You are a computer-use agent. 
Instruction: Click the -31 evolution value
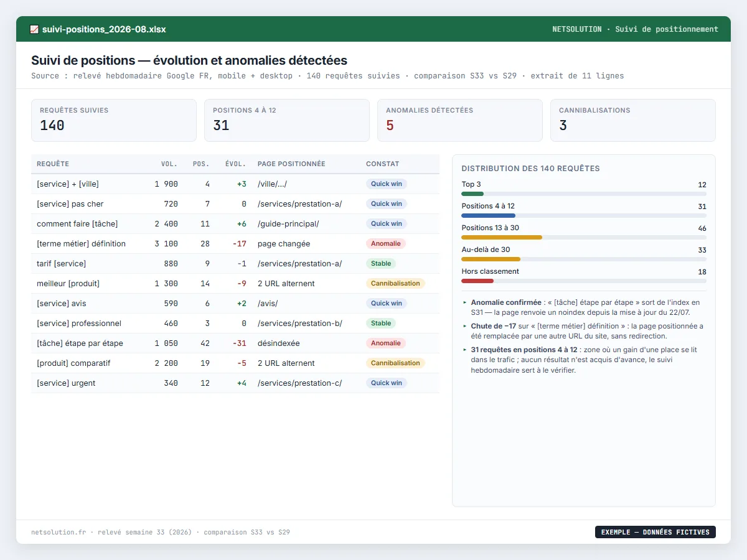tap(240, 343)
